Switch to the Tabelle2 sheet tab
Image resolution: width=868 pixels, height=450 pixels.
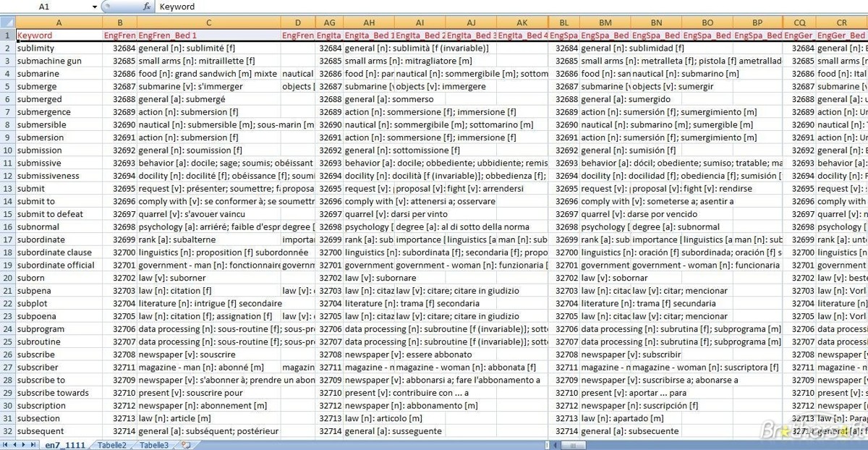coord(112,445)
